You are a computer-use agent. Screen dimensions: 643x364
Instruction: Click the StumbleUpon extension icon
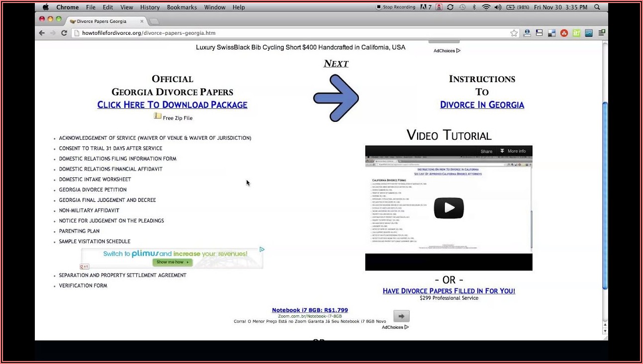coord(564,33)
